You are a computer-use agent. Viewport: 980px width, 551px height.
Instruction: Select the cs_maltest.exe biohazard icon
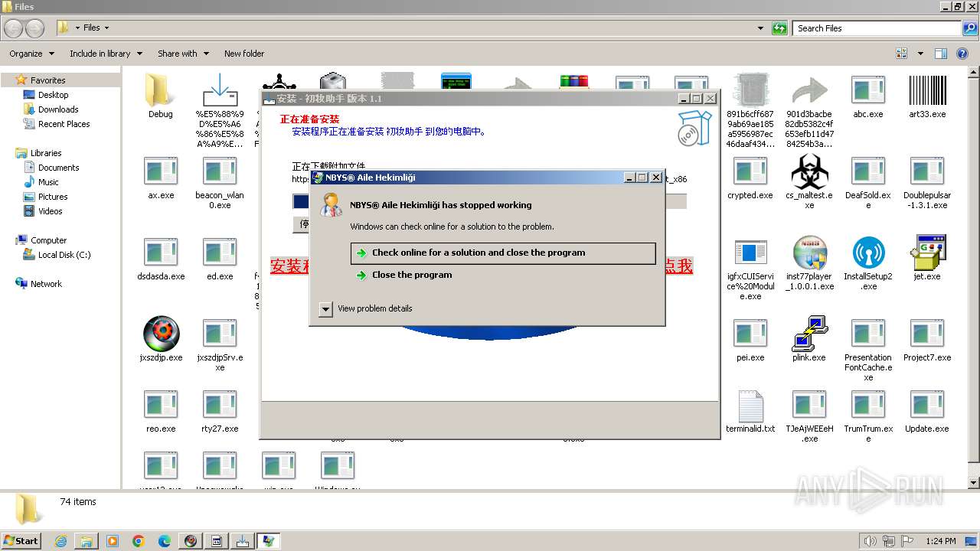click(x=809, y=171)
